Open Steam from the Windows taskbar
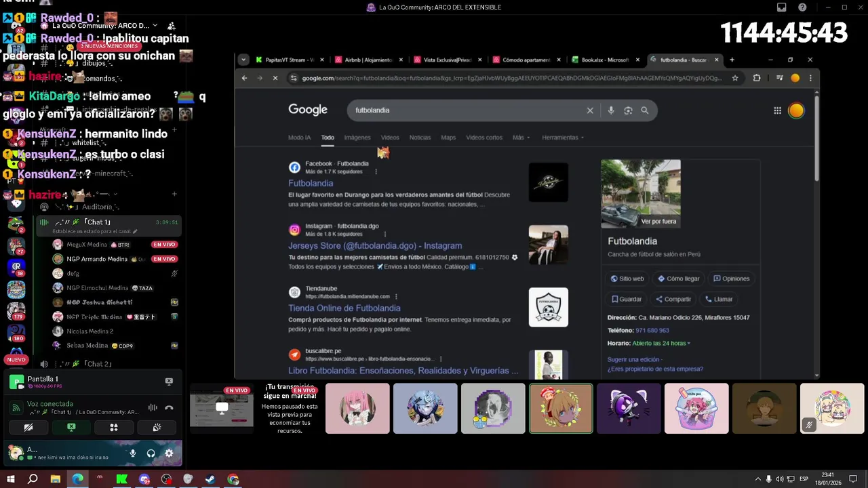Screen dimensions: 868x488 211,479
